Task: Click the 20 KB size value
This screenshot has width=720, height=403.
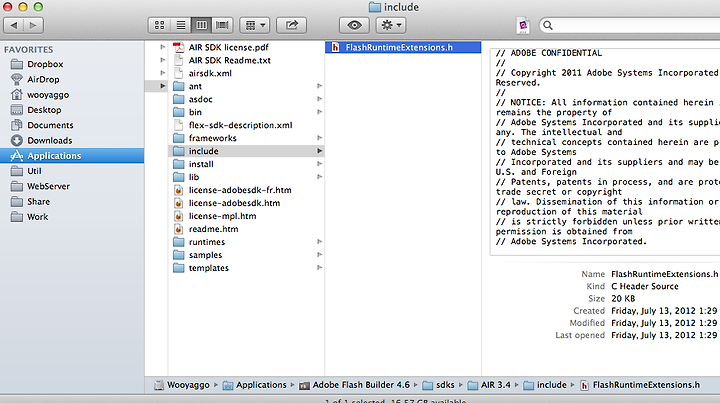Action: pos(623,298)
